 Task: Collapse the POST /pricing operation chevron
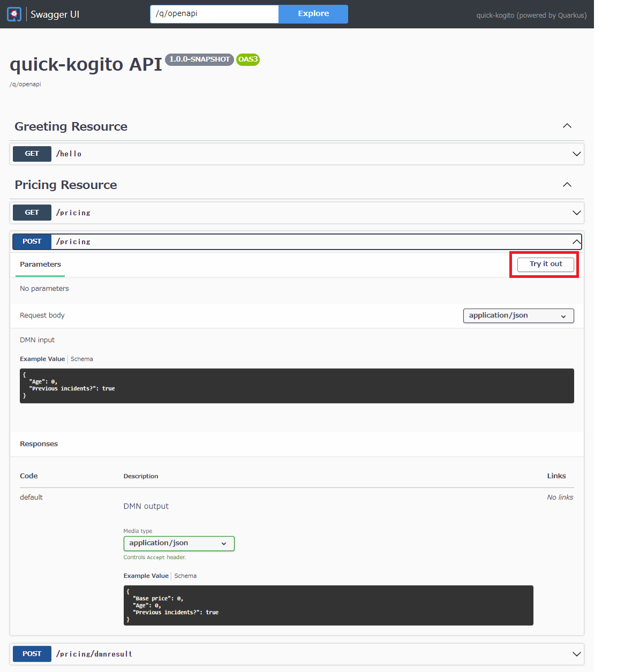coord(577,242)
